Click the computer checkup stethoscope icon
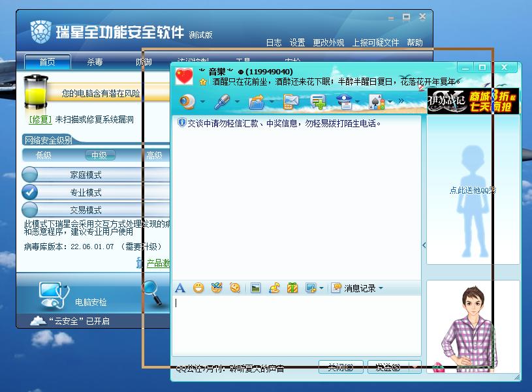The height and width of the screenshot is (392, 532). pyautogui.click(x=54, y=295)
